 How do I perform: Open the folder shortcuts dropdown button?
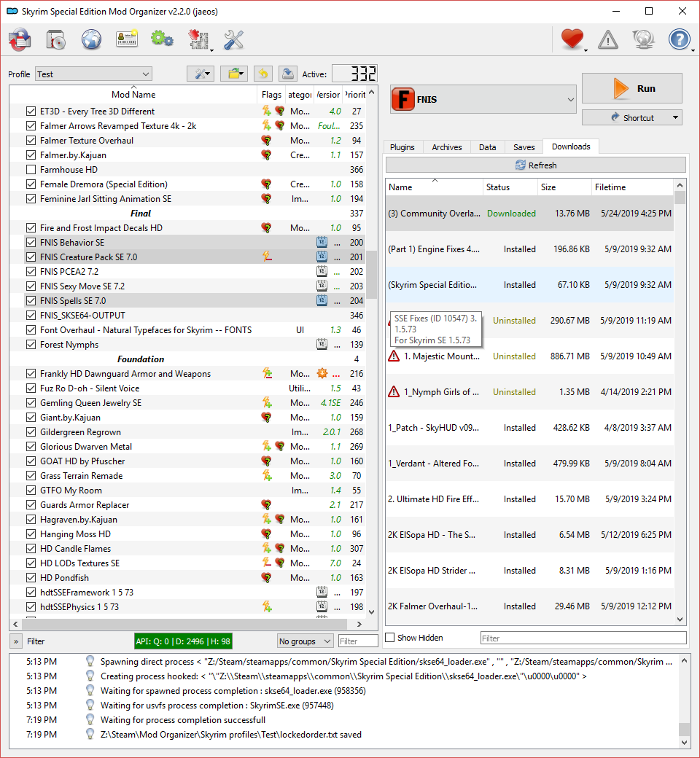click(x=234, y=74)
